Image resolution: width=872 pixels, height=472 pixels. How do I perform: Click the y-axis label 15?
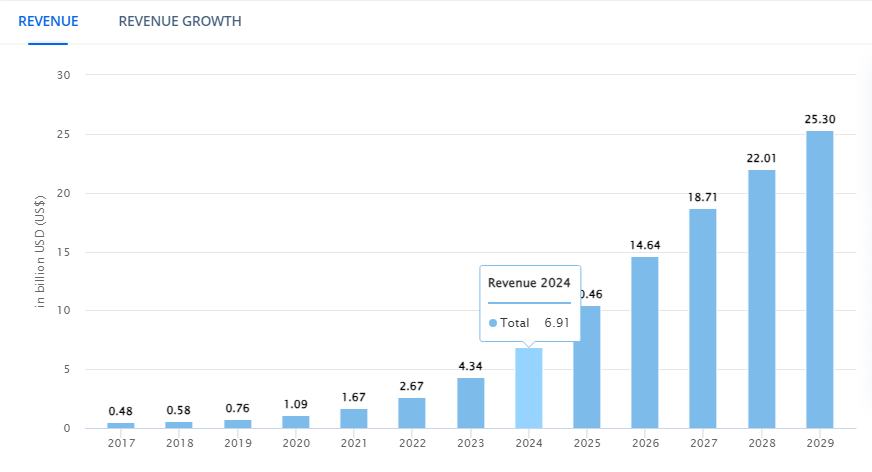tap(63, 252)
